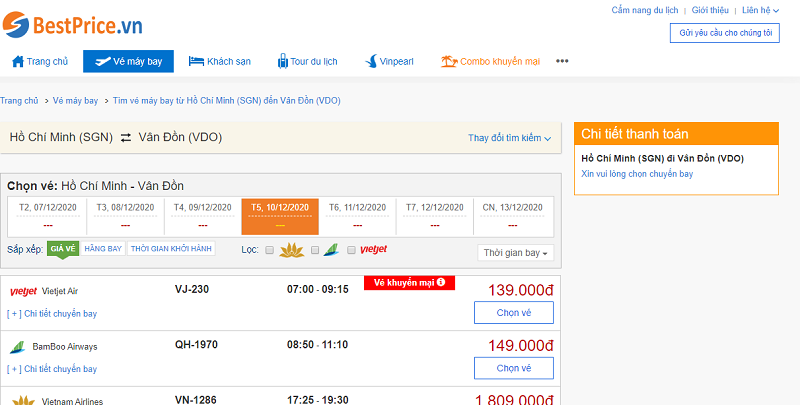Click flight code QH-1970

click(196, 345)
